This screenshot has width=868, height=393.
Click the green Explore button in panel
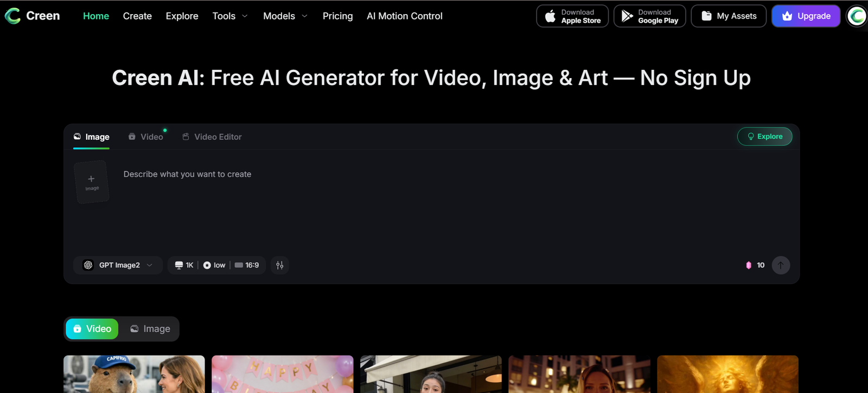(765, 137)
